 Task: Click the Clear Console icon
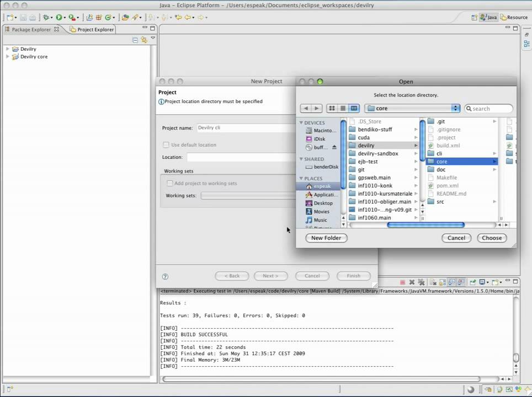(433, 282)
